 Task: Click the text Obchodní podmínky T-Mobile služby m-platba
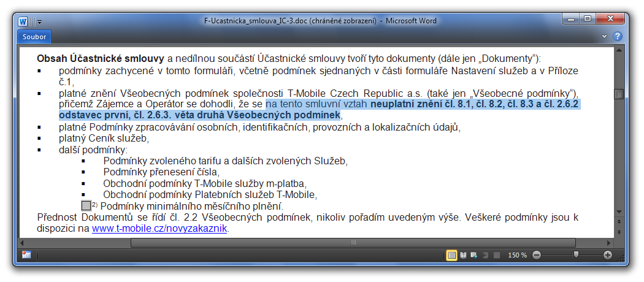(x=205, y=183)
